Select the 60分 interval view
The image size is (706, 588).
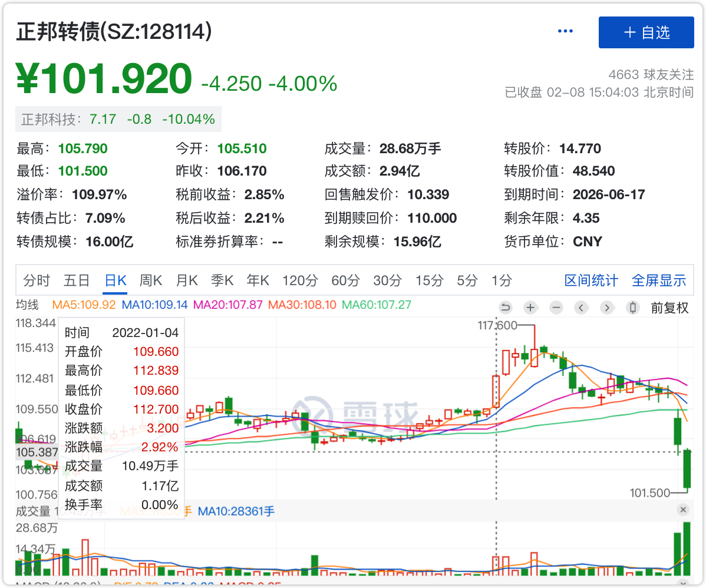pyautogui.click(x=345, y=281)
